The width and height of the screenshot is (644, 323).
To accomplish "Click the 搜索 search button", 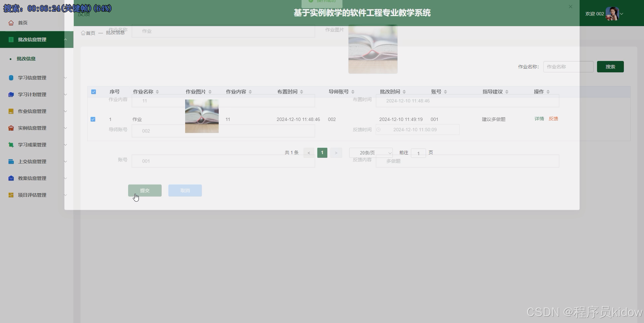I will pos(610,67).
